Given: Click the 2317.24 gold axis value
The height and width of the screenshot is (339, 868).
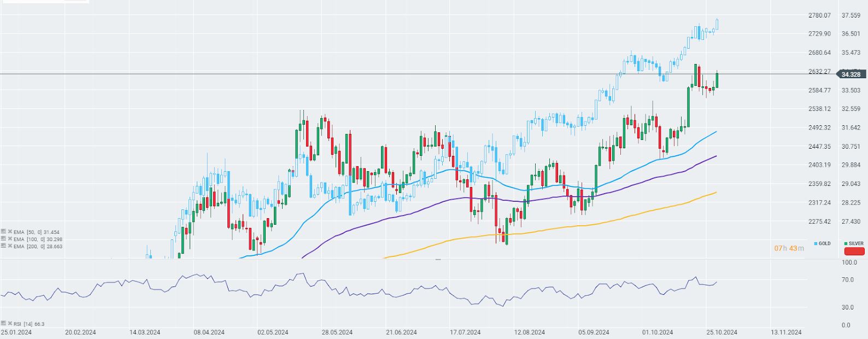Looking at the screenshot, I should pyautogui.click(x=819, y=202).
